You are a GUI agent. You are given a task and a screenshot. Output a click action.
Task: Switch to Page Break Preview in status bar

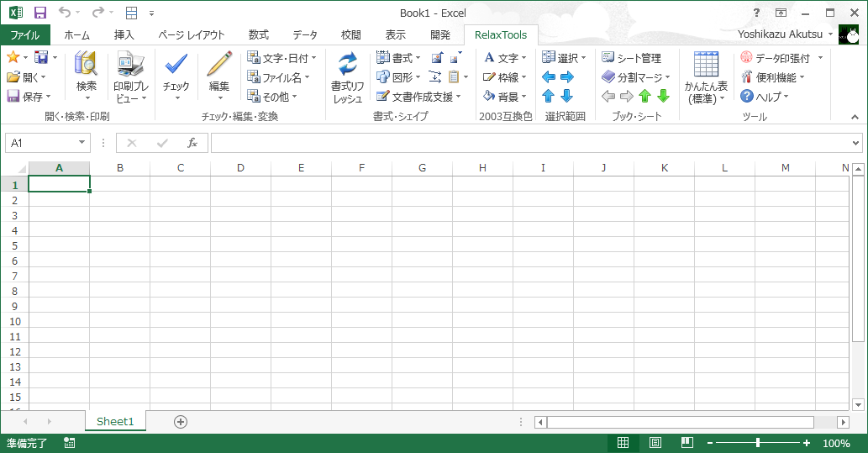pyautogui.click(x=687, y=442)
